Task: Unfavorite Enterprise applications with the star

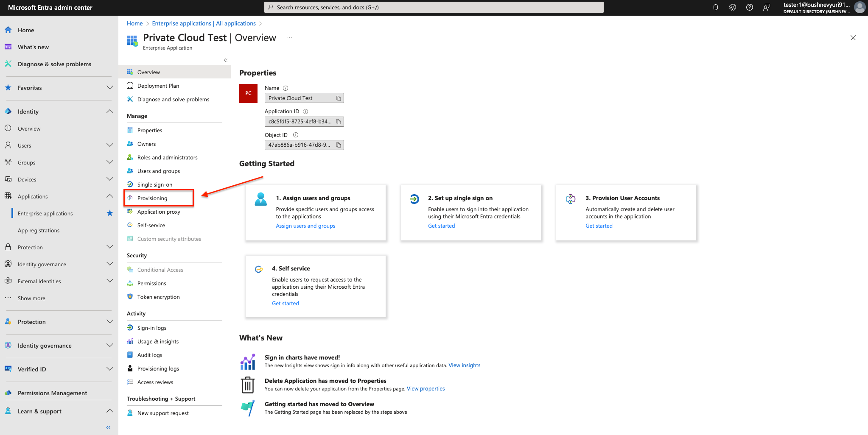Action: coord(110,213)
